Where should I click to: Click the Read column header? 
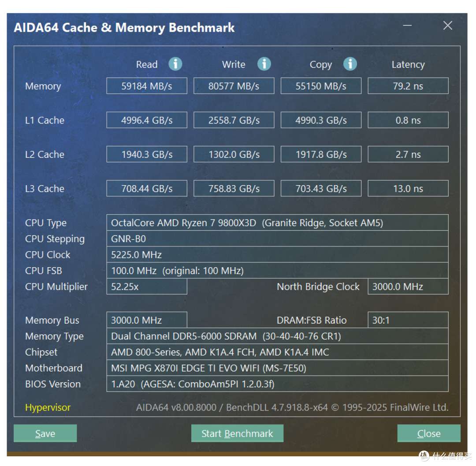(x=147, y=64)
